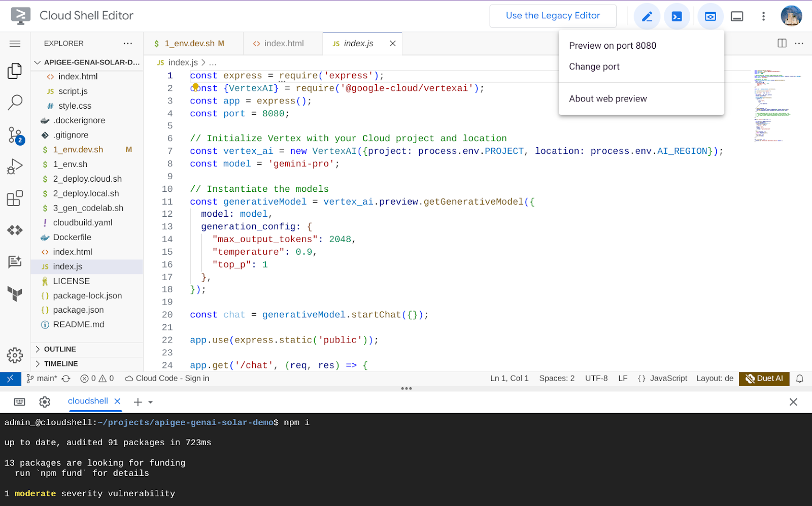This screenshot has width=812, height=506.
Task: Open notifications bell in status bar
Action: (800, 379)
